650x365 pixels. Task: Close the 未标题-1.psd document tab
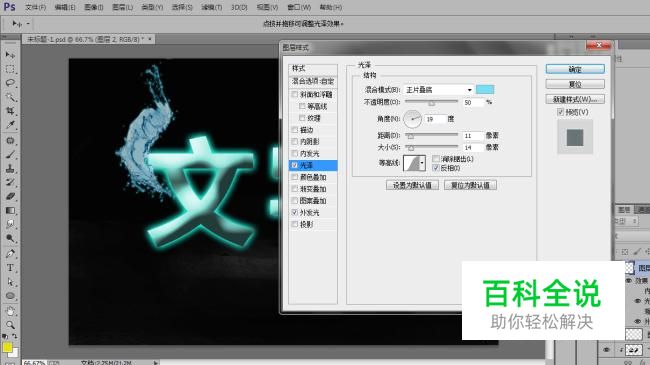coord(150,39)
